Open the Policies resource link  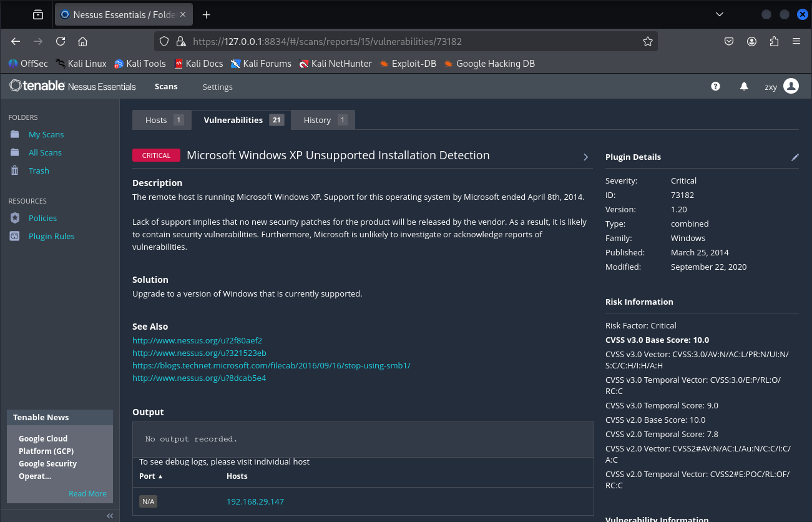[x=42, y=218]
